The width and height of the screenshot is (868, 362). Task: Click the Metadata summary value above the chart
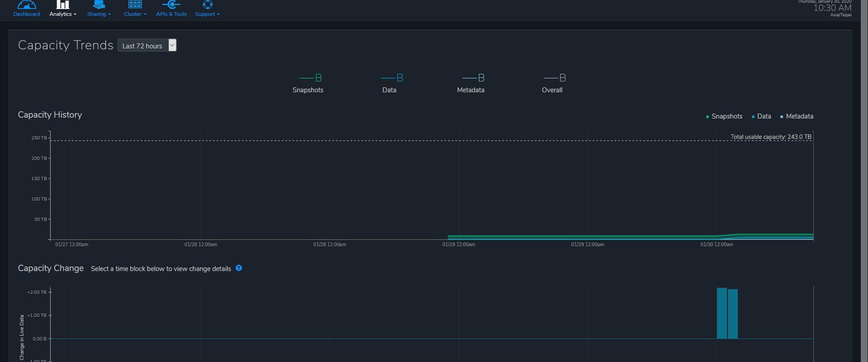tap(473, 78)
